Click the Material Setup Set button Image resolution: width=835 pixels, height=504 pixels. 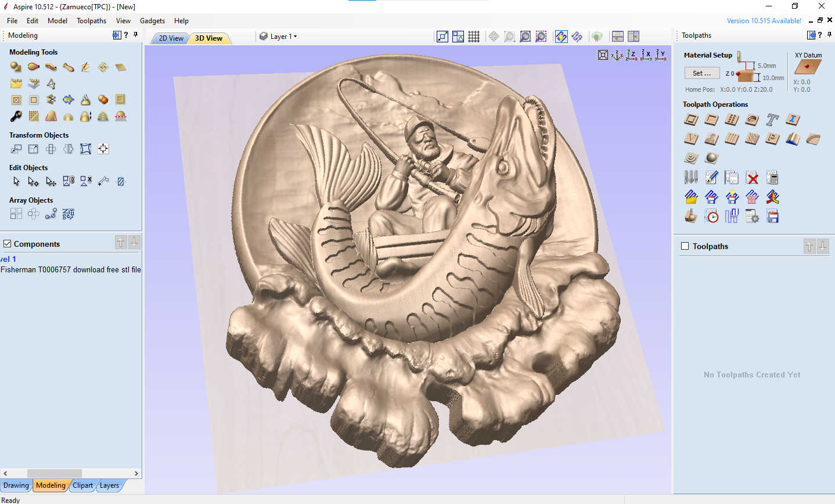pyautogui.click(x=701, y=73)
